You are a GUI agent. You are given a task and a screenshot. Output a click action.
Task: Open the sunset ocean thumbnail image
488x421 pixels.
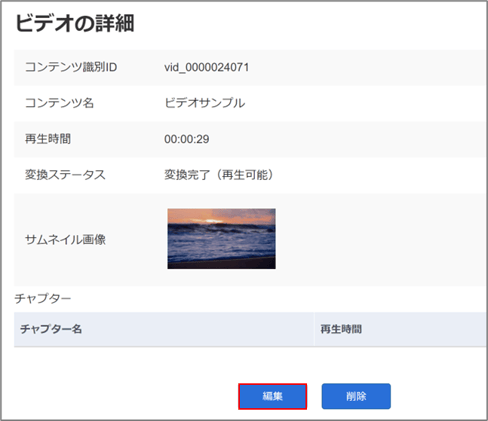pos(221,239)
